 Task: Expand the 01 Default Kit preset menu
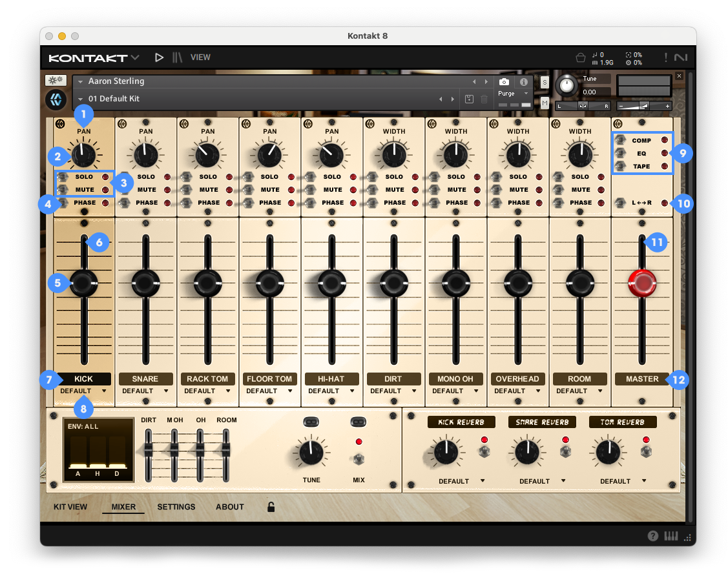[80, 99]
